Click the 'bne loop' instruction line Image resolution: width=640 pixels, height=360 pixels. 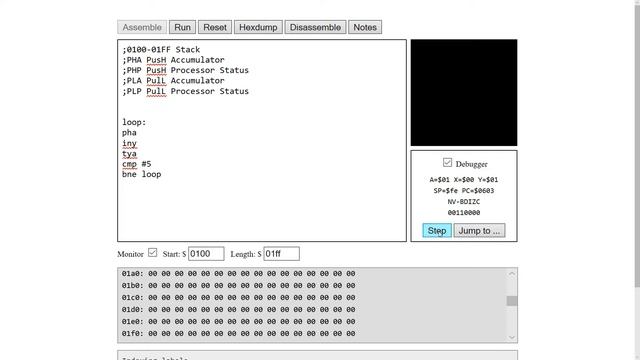point(141,174)
